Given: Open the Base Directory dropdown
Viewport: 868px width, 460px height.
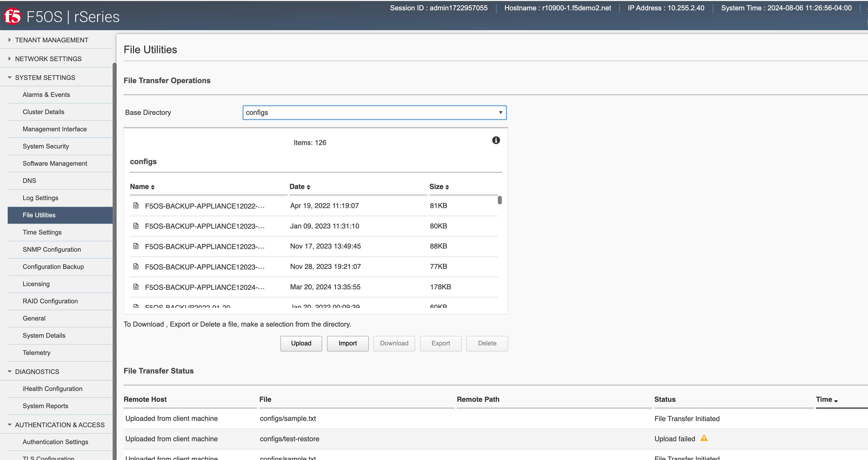Looking at the screenshot, I should click(374, 112).
